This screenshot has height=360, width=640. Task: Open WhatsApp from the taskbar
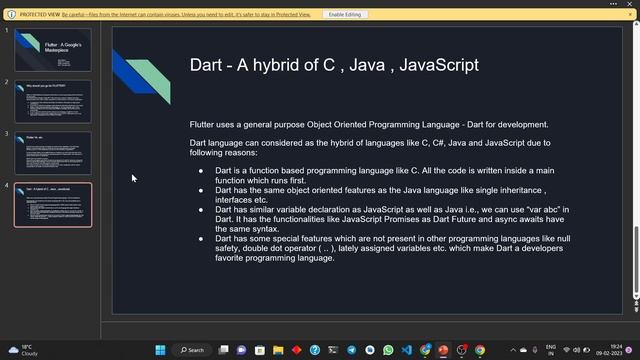(x=388, y=350)
